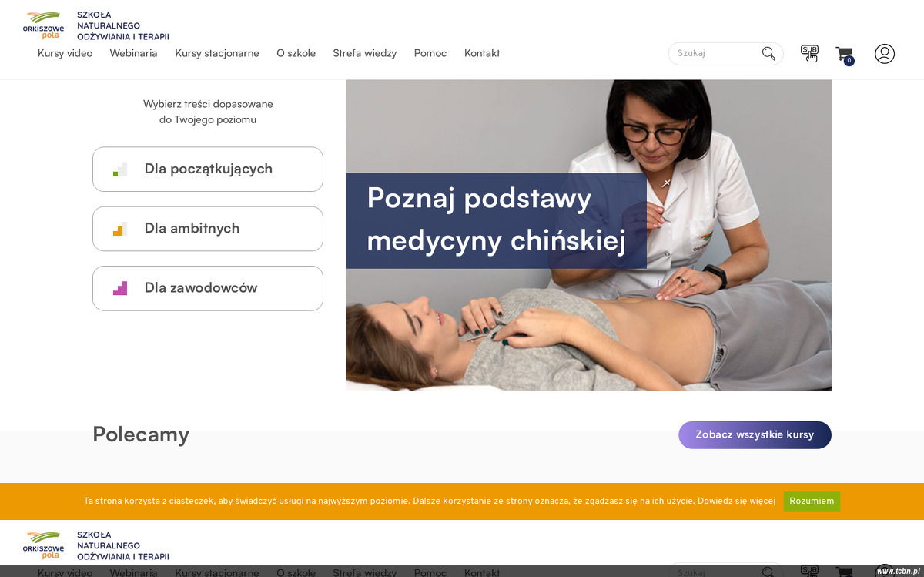Click Zobacz wszystkie kursy button
Viewport: 924px width, 577px height.
pyautogui.click(x=755, y=435)
